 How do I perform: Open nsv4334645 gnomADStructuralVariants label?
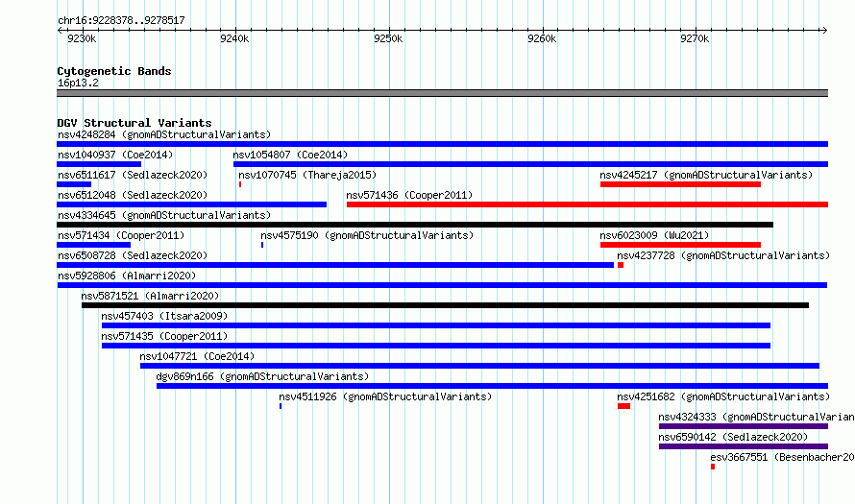tap(164, 215)
